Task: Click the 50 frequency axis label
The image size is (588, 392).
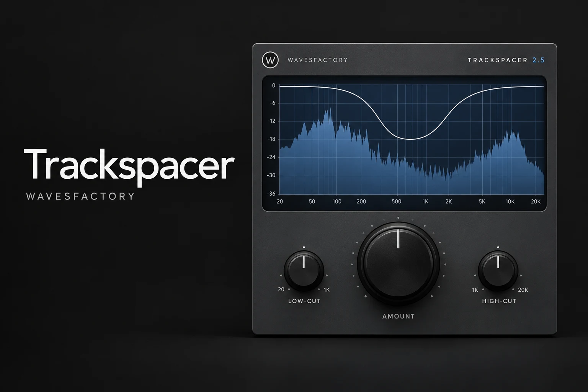Action: 312,201
